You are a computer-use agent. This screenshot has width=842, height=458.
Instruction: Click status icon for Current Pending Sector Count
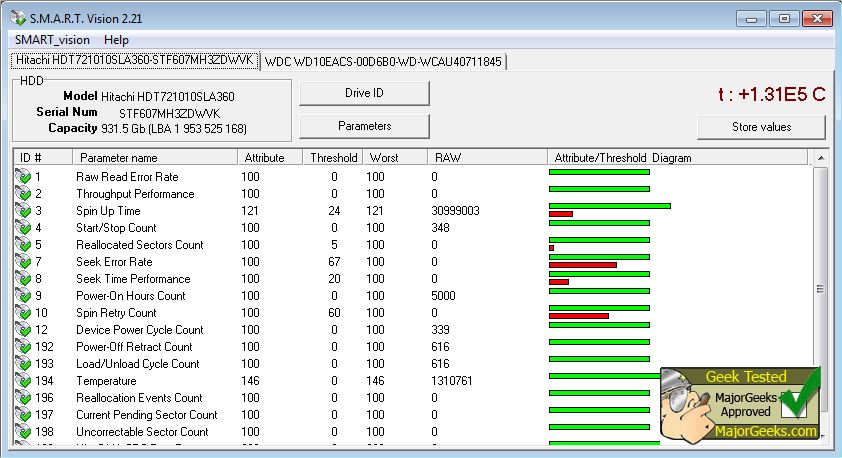tap(23, 415)
